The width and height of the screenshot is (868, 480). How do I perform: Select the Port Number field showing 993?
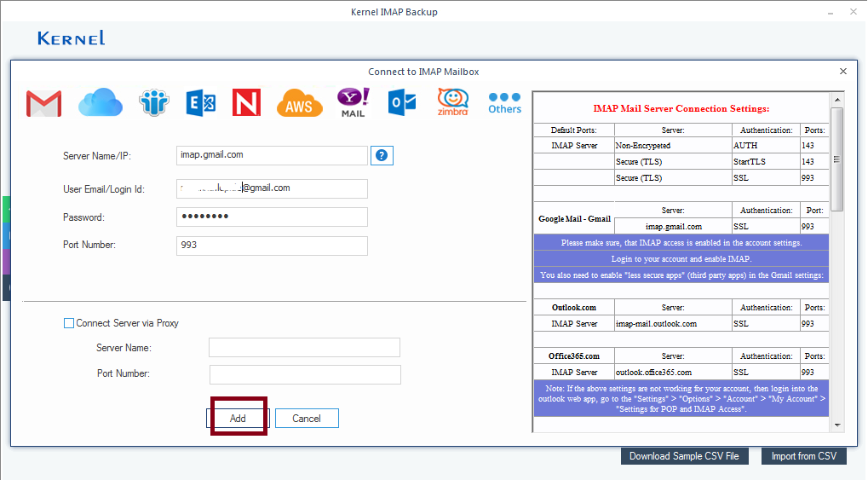[272, 246]
